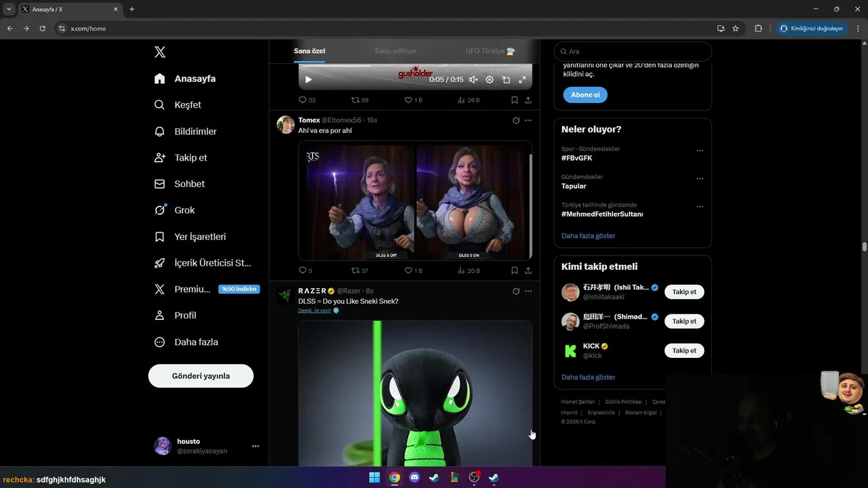This screenshot has height=488, width=868.
Task: Switch to Sana özel tab
Action: tap(309, 51)
